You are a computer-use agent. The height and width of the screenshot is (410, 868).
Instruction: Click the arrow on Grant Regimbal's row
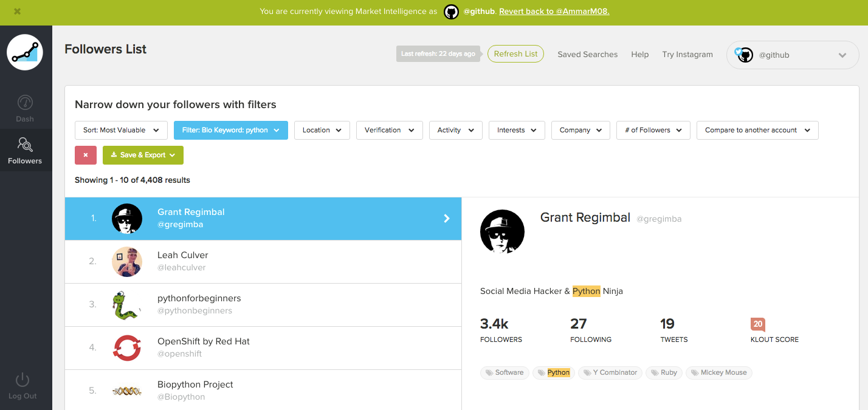[x=447, y=218]
